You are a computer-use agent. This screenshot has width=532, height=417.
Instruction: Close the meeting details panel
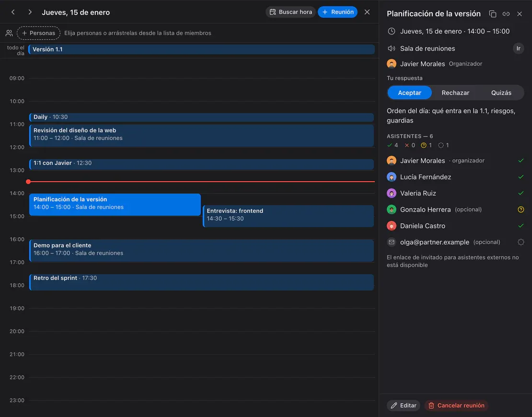520,14
